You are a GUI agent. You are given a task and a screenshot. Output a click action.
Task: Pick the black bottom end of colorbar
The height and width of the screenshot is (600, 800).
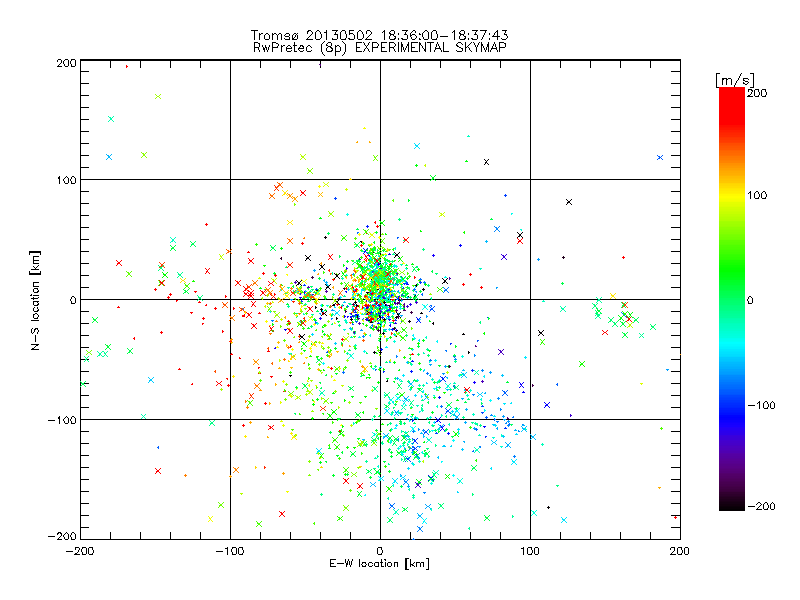(732, 503)
